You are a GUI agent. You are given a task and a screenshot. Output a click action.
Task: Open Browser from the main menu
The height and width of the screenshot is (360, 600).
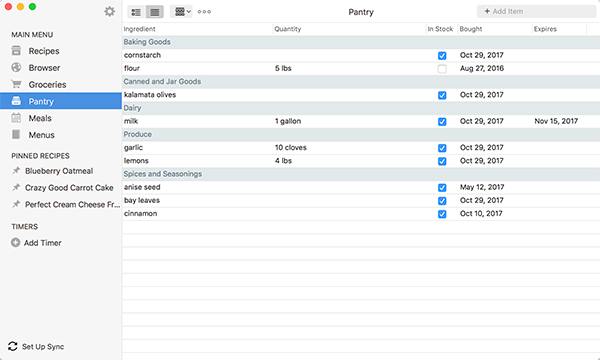pyautogui.click(x=44, y=68)
